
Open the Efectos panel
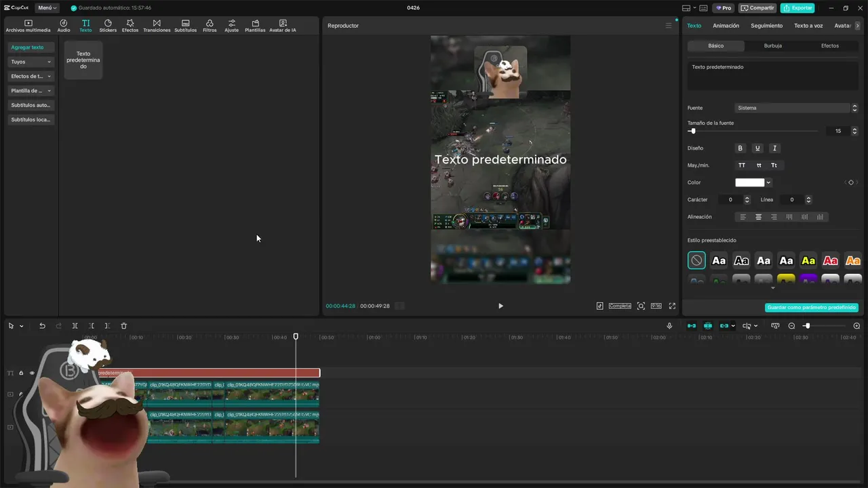click(x=130, y=26)
